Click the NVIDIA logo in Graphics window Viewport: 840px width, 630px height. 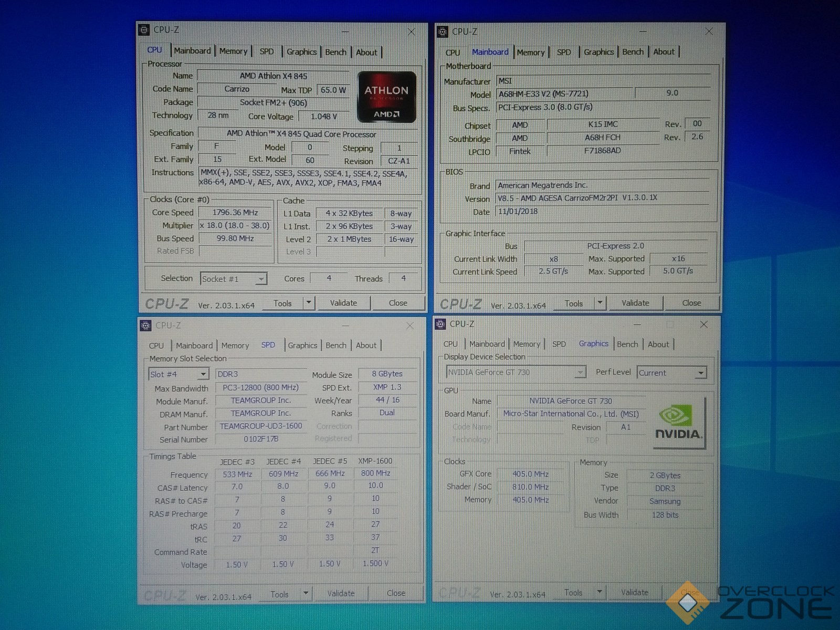tap(679, 424)
